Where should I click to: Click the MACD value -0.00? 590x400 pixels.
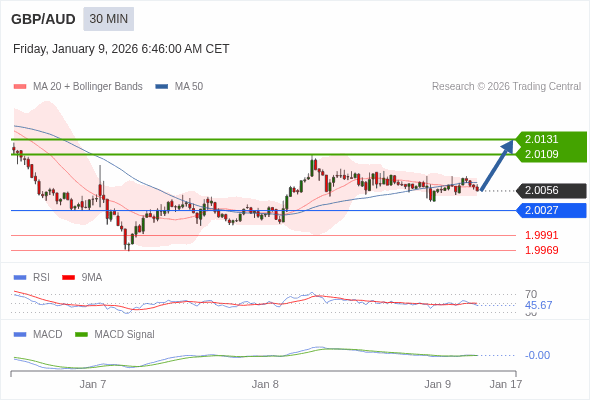point(537,355)
